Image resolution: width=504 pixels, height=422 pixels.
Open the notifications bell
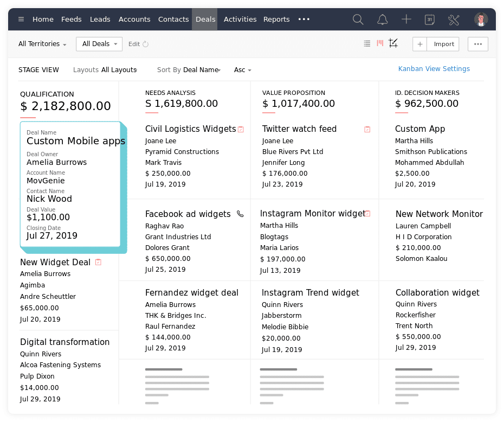[382, 20]
